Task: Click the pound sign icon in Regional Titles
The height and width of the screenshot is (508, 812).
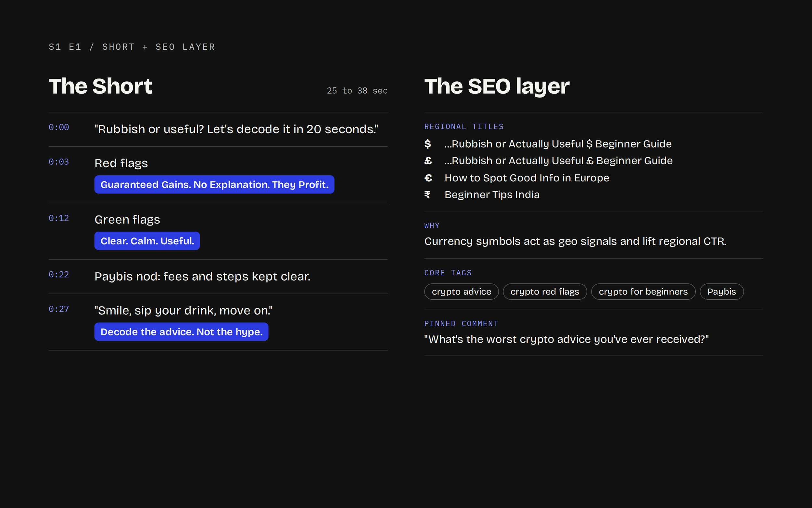Action: click(x=428, y=161)
